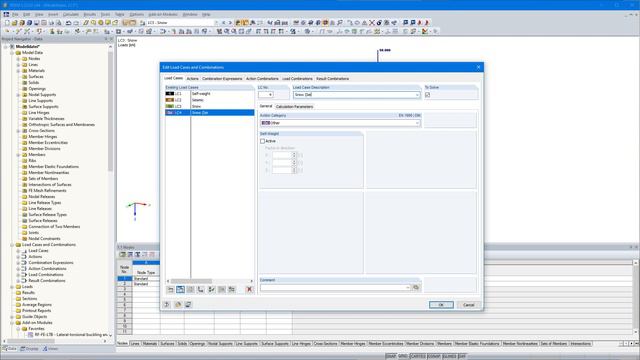The image size is (640, 360).
Task: Toggle OSNAP in the status bar
Action: point(434,356)
